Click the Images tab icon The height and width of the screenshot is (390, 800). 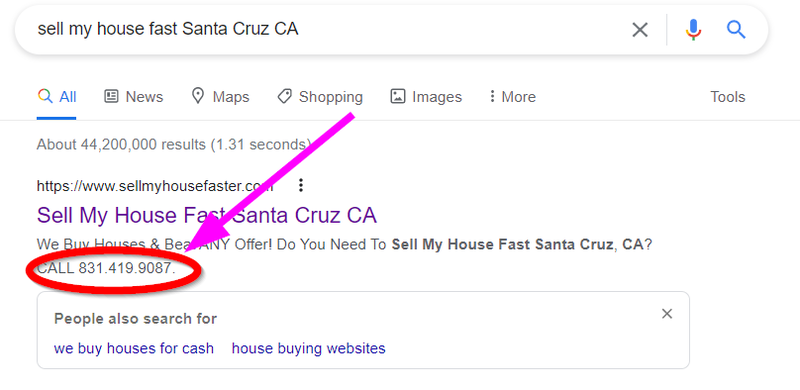click(x=397, y=96)
